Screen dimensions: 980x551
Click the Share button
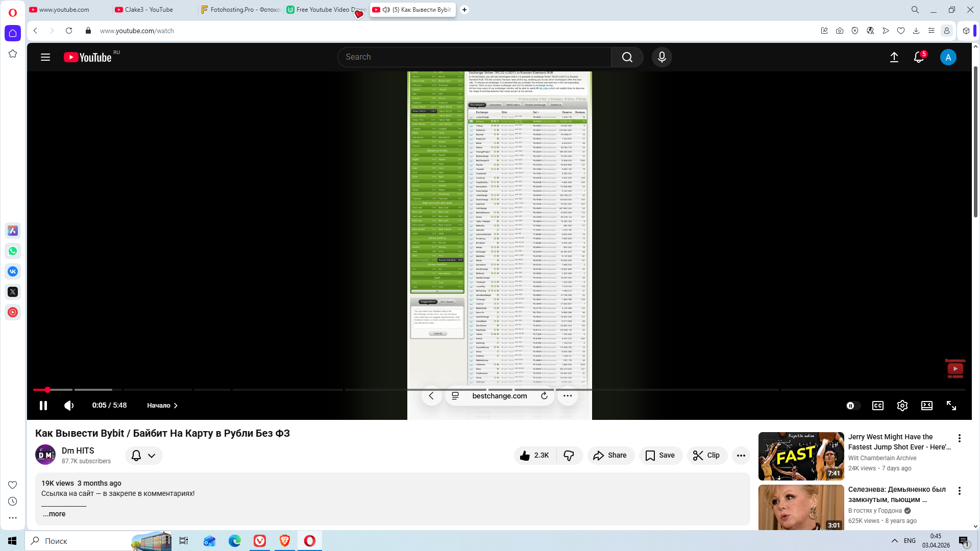610,456
